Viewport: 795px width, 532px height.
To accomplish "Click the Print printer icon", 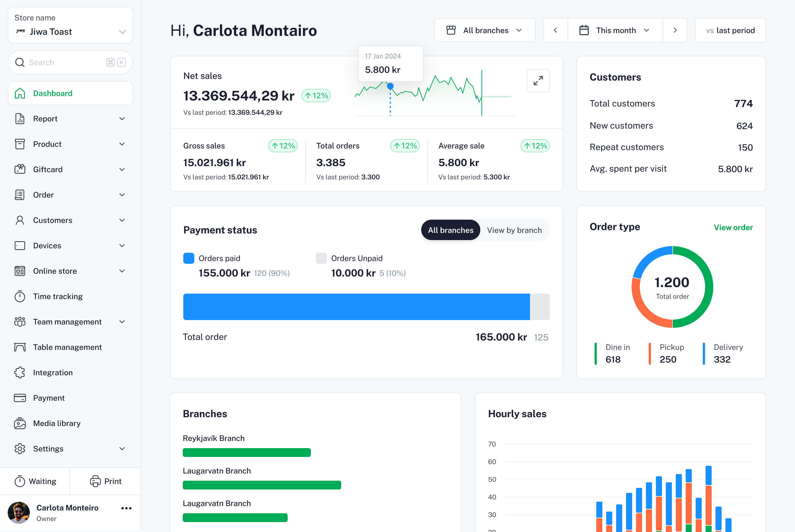I will click(95, 481).
